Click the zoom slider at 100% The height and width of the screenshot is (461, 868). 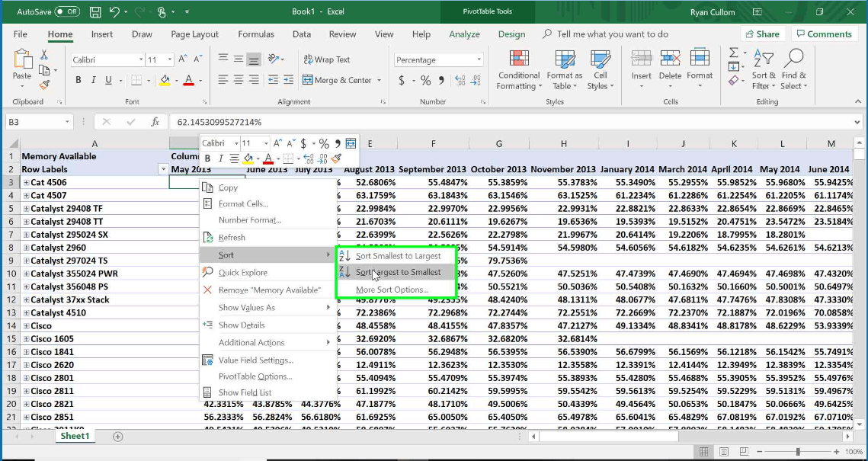coord(798,452)
